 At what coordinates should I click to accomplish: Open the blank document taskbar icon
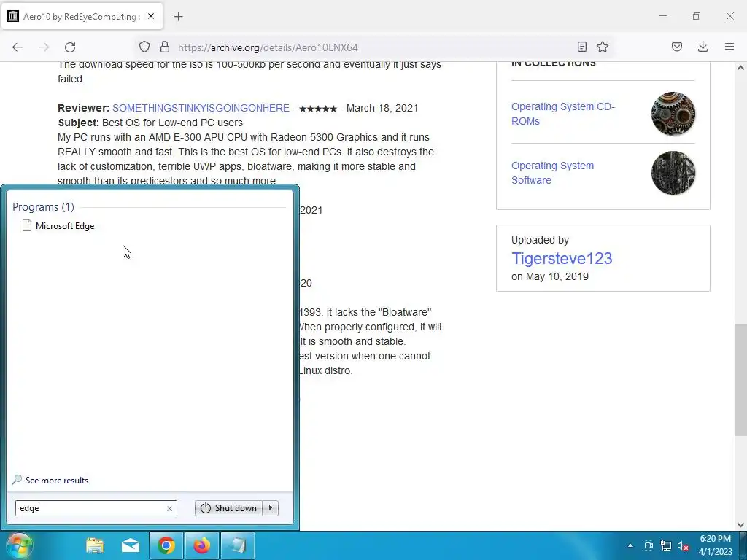tap(238, 545)
